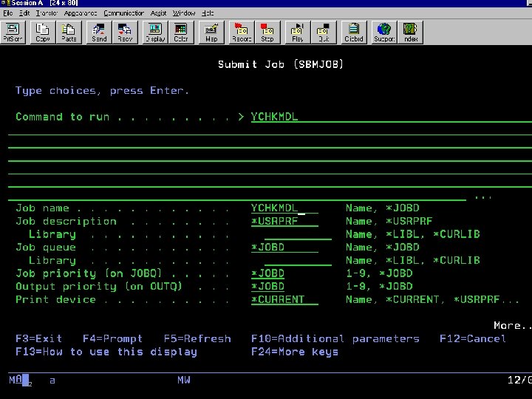Click the Copy toolbar icon
This screenshot has width=532, height=399.
(x=42, y=33)
